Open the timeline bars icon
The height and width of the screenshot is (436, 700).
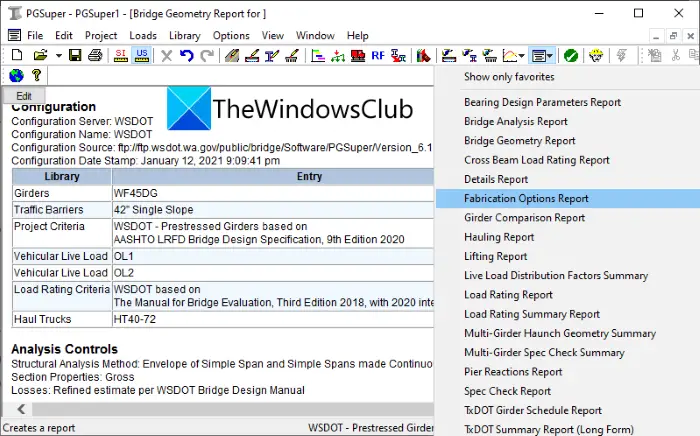tap(318, 56)
